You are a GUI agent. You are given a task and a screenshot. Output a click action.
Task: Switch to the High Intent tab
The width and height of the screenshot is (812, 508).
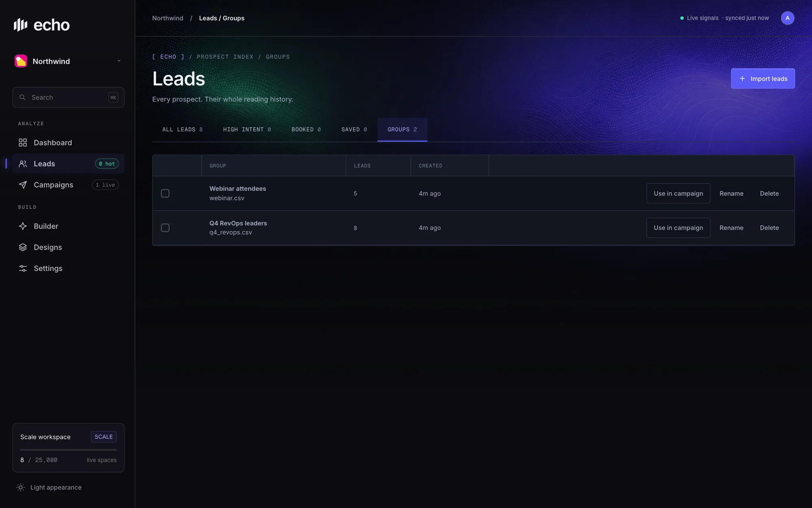247,130
